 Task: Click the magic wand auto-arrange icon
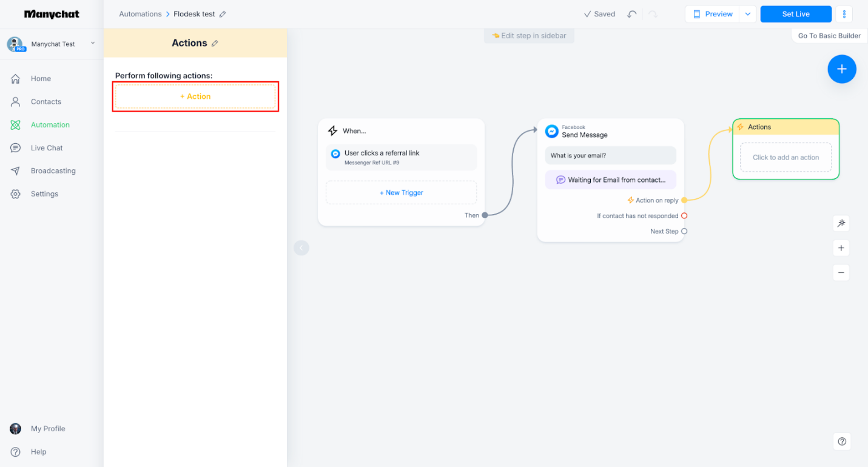coord(841,223)
